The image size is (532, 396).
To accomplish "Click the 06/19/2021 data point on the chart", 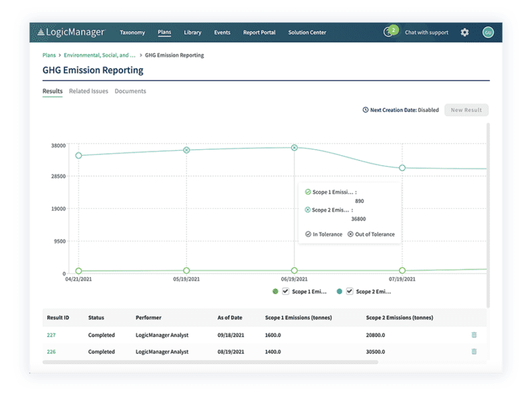I will [293, 147].
